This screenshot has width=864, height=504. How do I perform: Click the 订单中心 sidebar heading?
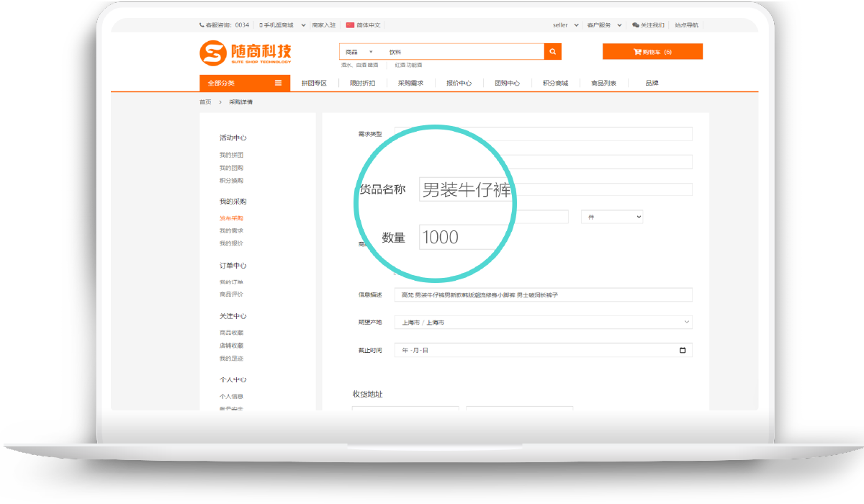(x=233, y=265)
